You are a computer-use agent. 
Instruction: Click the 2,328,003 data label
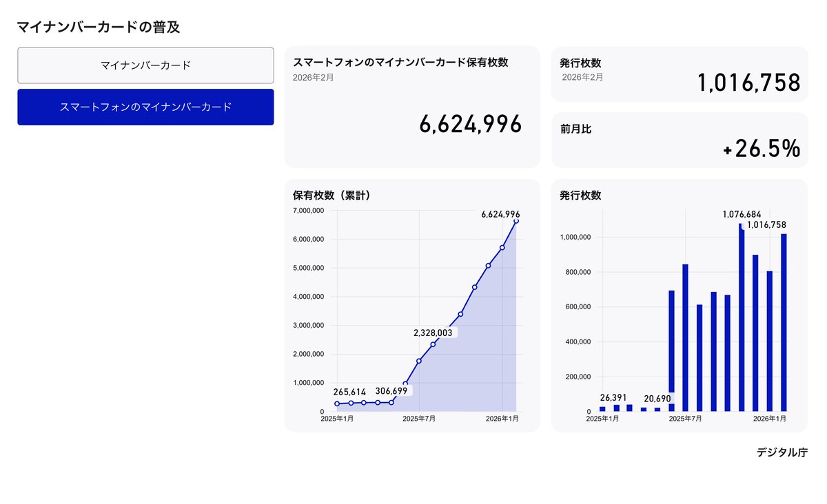(x=433, y=333)
